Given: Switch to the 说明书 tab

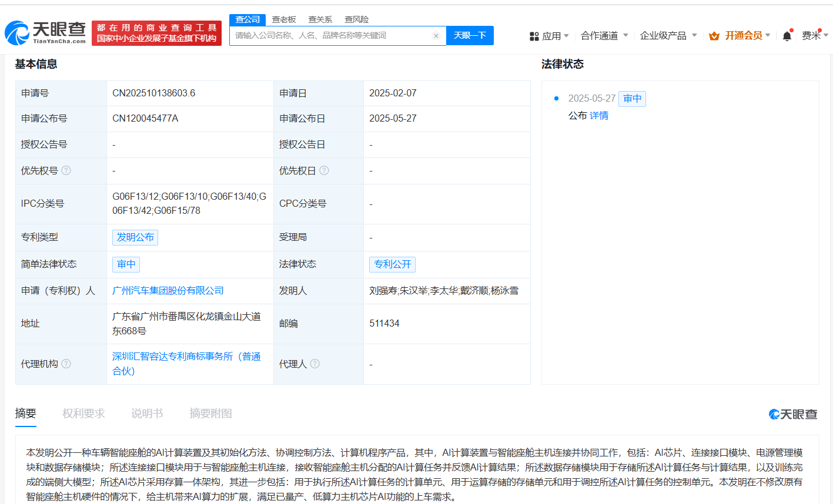Looking at the screenshot, I should (147, 414).
